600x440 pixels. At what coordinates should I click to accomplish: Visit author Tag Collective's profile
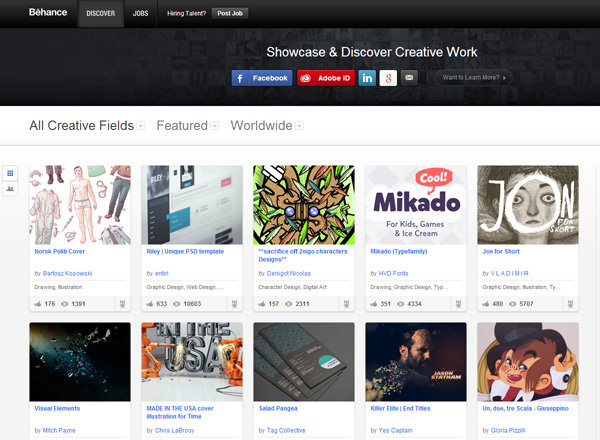pyautogui.click(x=286, y=430)
